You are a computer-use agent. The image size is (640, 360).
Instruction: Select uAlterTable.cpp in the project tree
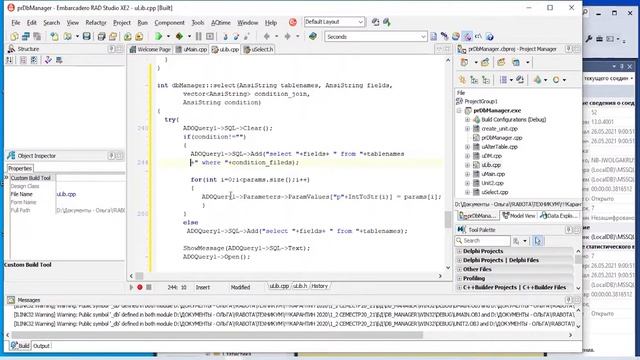pyautogui.click(x=499, y=147)
